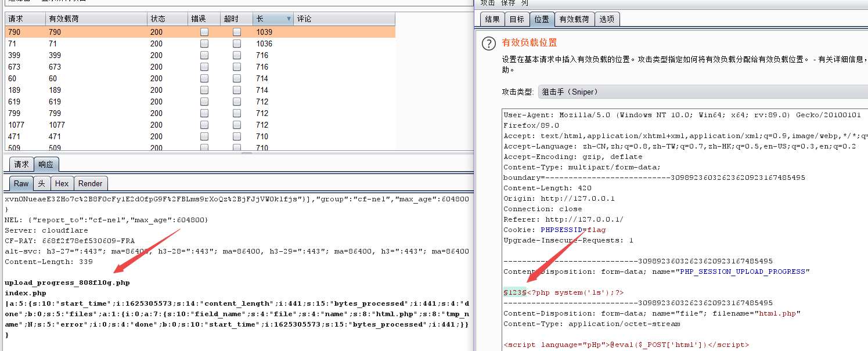This screenshot has width=868, height=351.
Task: Show the 请求 tab below results table
Action: pyautogui.click(x=21, y=164)
